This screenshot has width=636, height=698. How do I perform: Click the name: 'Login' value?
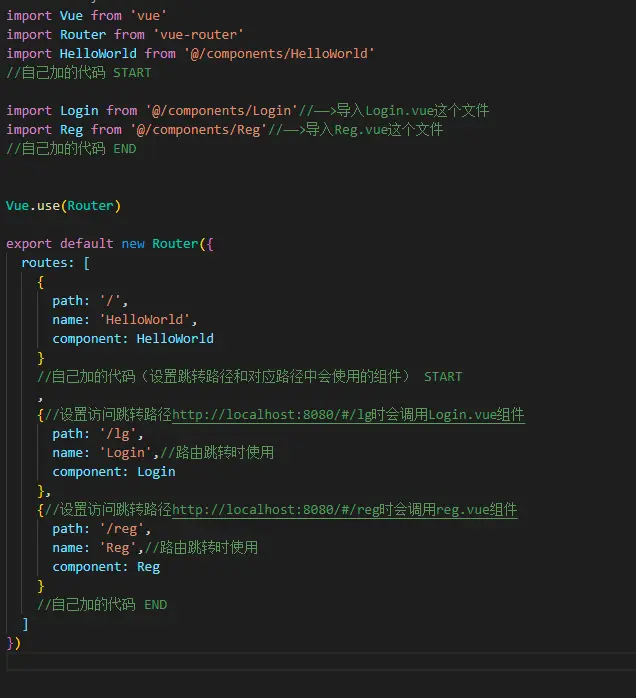point(126,453)
